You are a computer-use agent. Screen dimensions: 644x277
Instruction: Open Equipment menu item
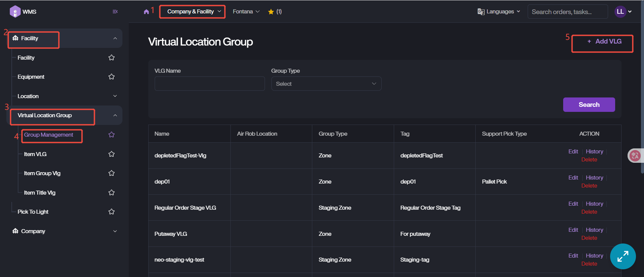coord(31,77)
